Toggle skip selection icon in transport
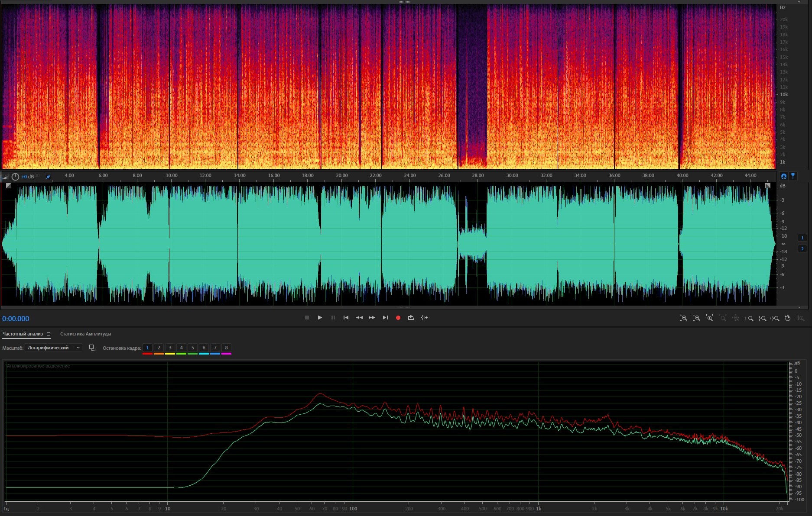The image size is (812, 516). click(424, 318)
